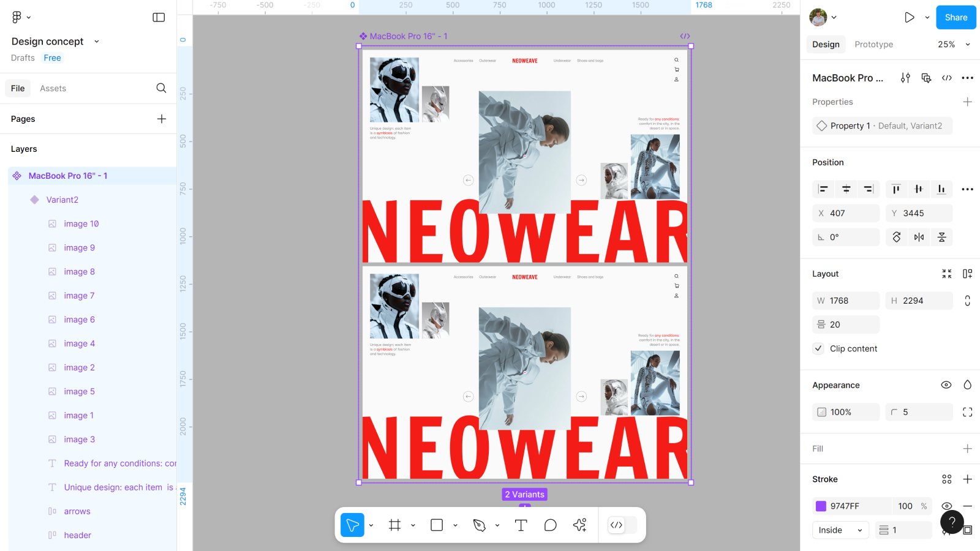
Task: Click the Share button
Action: [x=956, y=18]
